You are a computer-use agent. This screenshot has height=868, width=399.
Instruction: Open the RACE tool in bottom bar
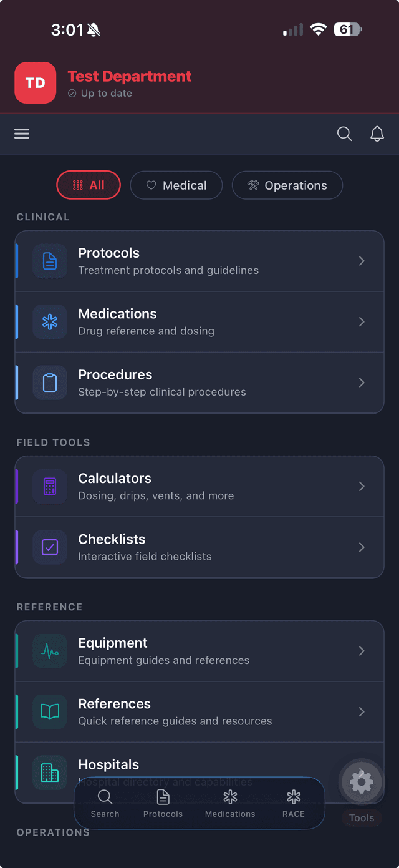point(293,802)
